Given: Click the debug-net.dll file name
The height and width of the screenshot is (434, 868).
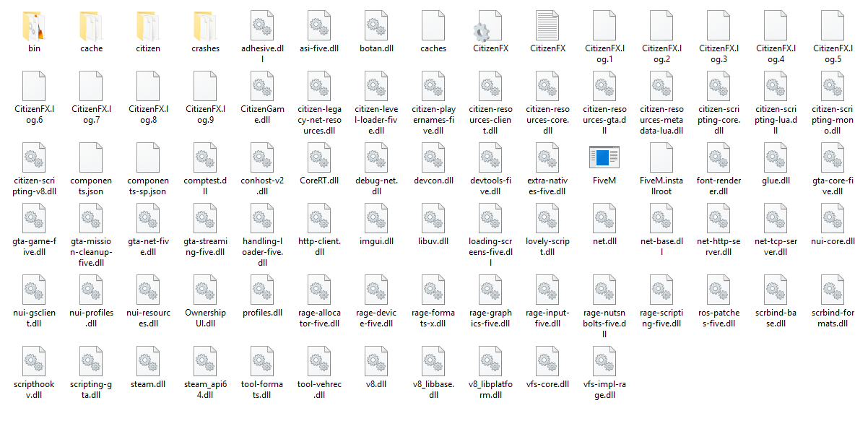Looking at the screenshot, I should tap(377, 186).
